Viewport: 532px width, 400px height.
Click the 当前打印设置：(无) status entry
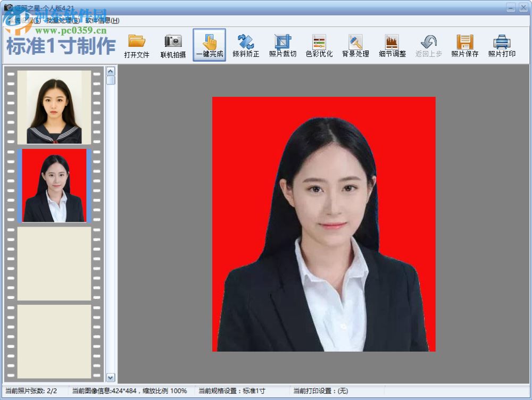click(321, 391)
